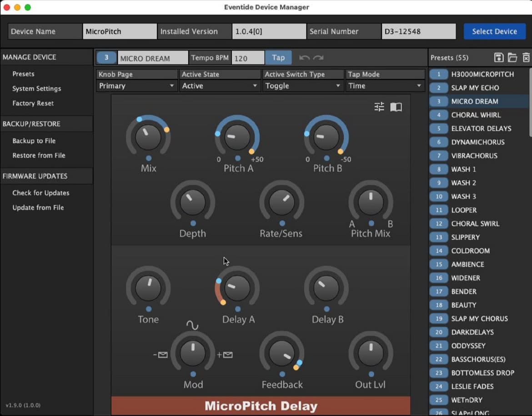Image resolution: width=532 pixels, height=416 pixels.
Task: Select preset DYNAMICHORUS
Action: 478,142
